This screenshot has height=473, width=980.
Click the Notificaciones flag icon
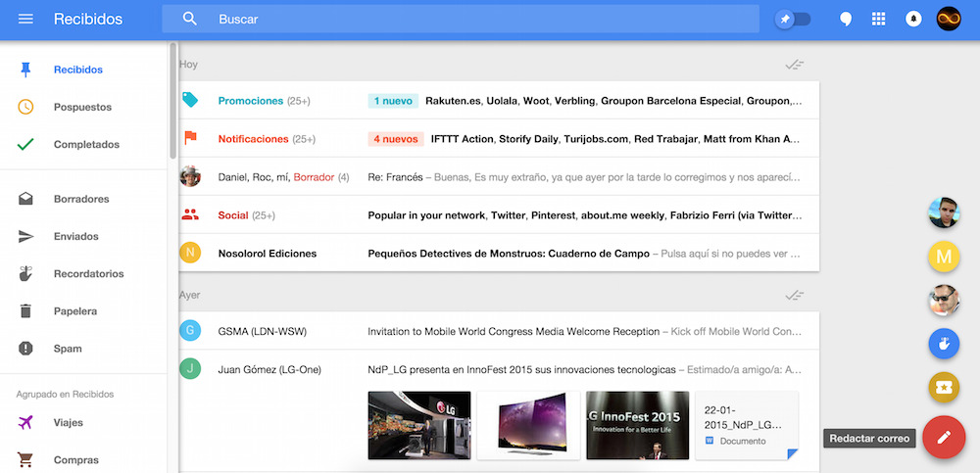(x=190, y=138)
